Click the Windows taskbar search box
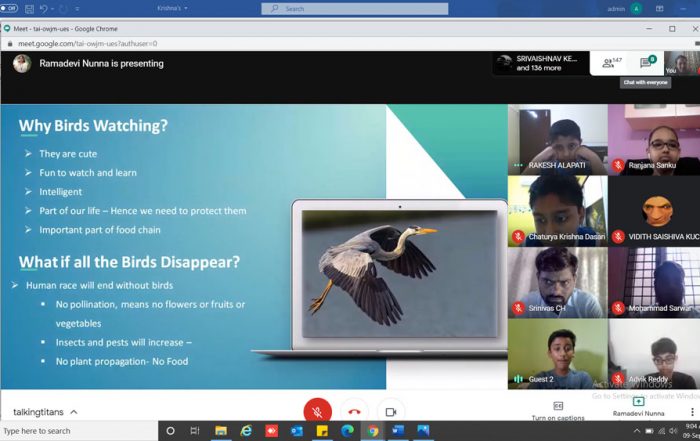The width and height of the screenshot is (700, 441). (79, 431)
